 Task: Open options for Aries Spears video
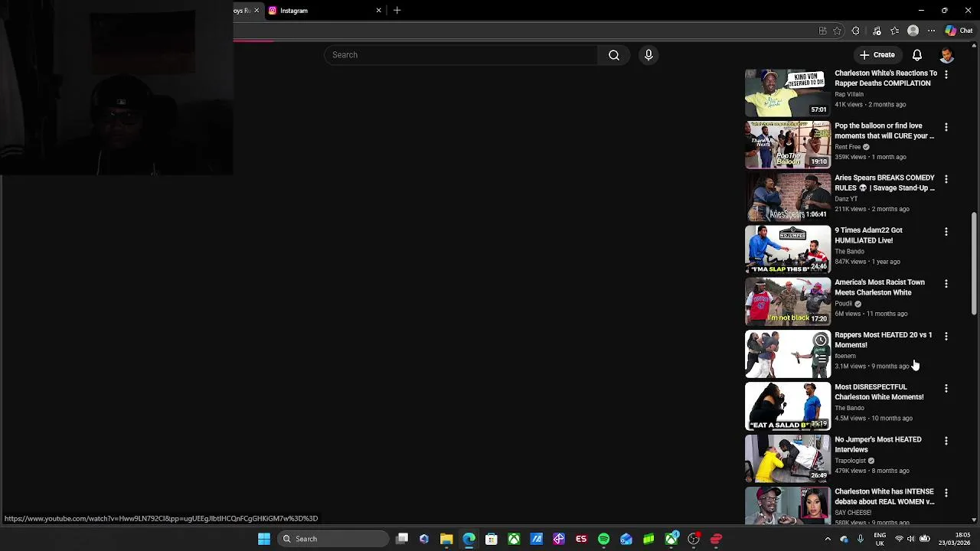tap(946, 179)
